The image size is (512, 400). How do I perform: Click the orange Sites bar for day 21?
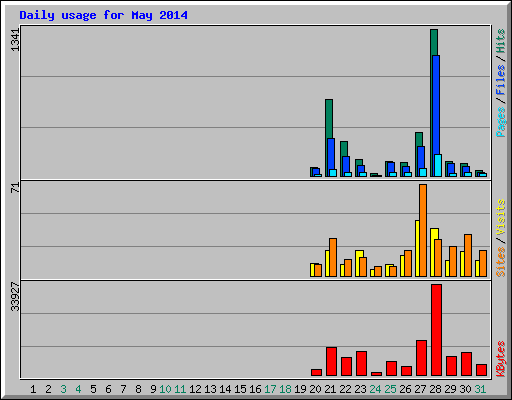pos(333,257)
